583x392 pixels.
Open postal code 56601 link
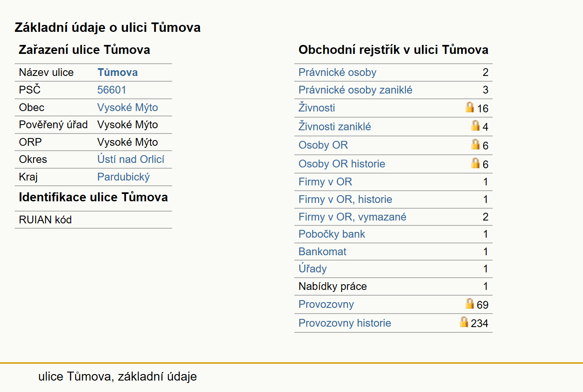112,90
